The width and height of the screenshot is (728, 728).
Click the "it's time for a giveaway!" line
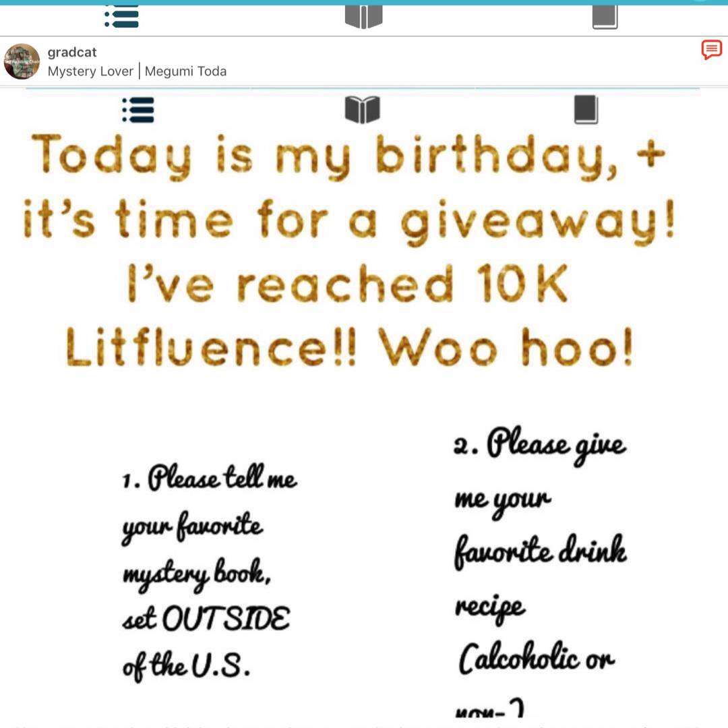pos(349,222)
